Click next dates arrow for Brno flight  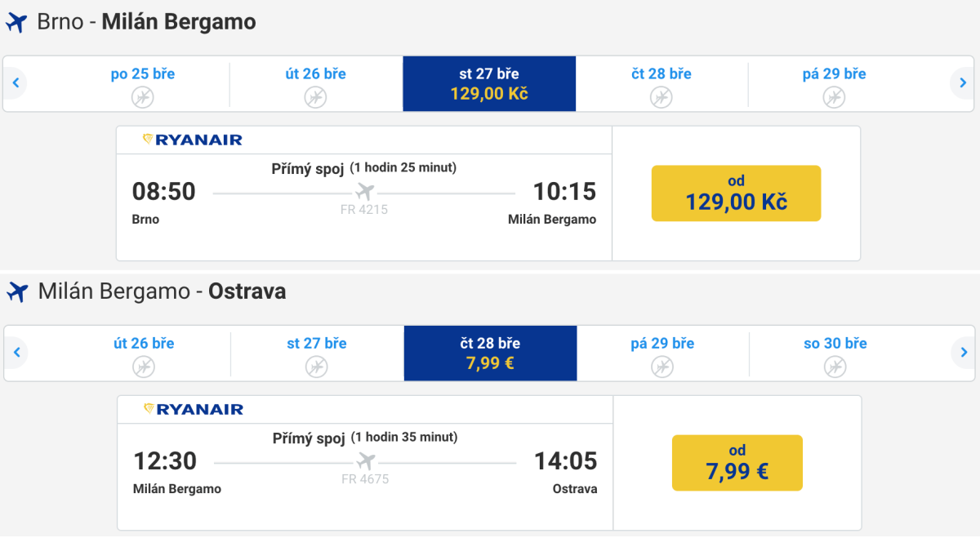tap(963, 82)
